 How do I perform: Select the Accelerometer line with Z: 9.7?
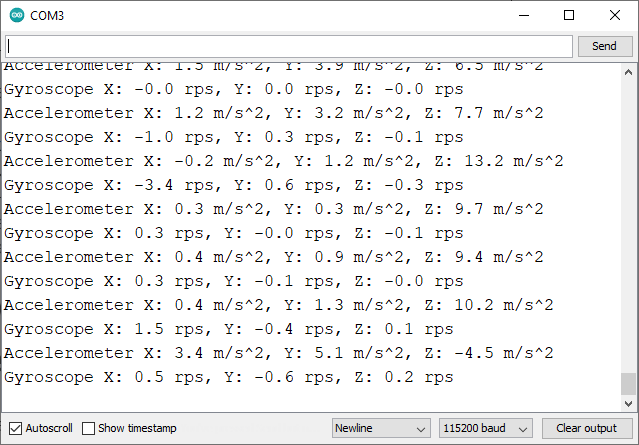[273, 209]
